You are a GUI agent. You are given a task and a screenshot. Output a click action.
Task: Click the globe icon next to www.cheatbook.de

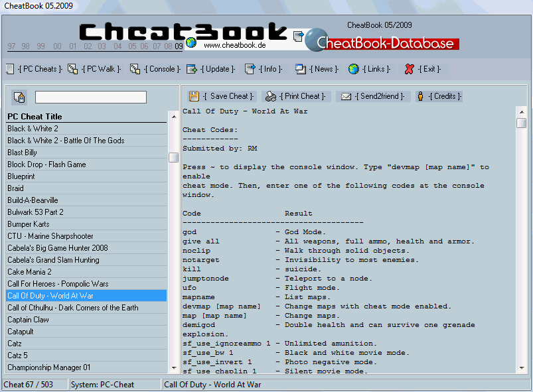pos(191,42)
